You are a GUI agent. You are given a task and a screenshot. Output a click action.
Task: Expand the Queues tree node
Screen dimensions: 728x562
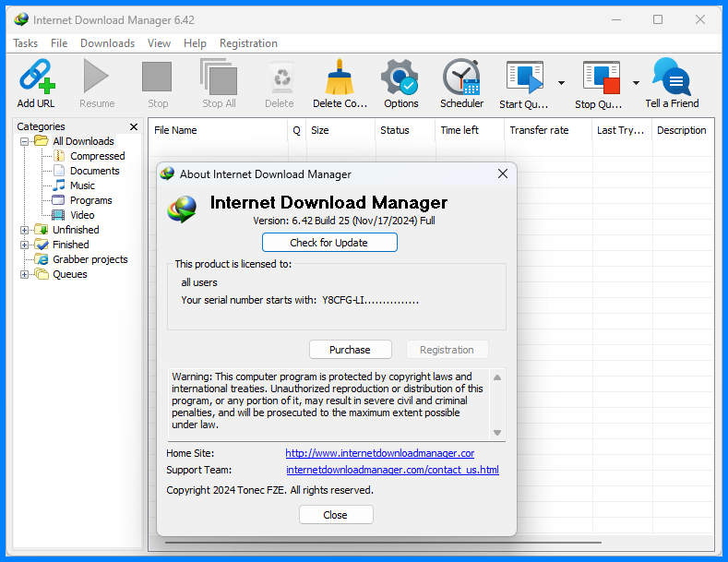[x=25, y=274]
